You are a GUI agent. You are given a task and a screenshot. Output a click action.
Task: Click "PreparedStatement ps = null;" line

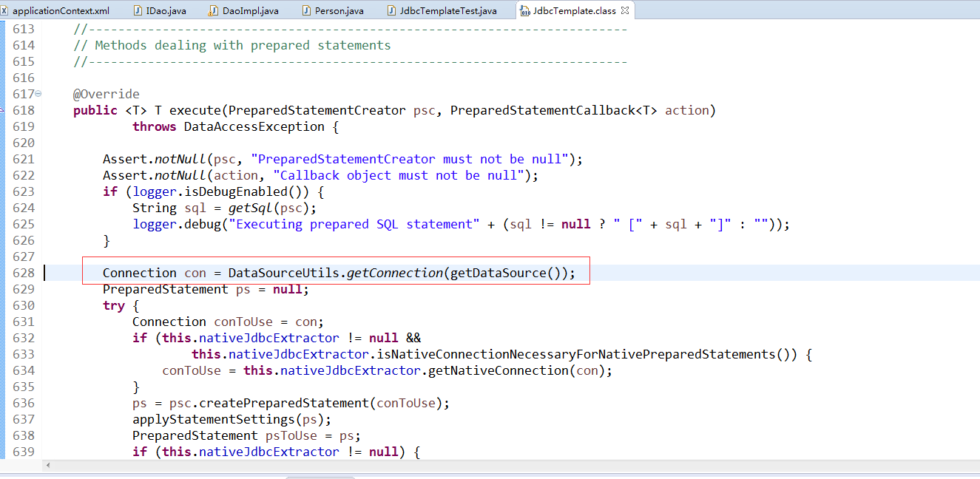[206, 289]
